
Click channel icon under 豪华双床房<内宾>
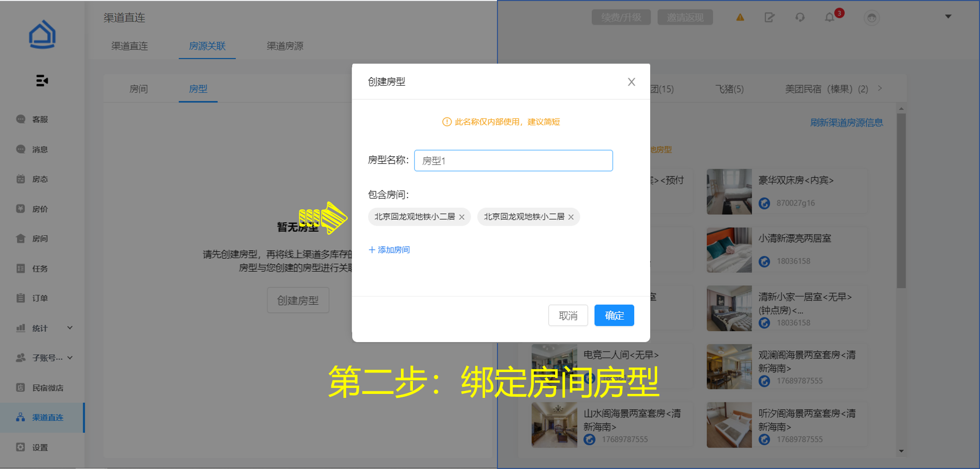pyautogui.click(x=765, y=203)
